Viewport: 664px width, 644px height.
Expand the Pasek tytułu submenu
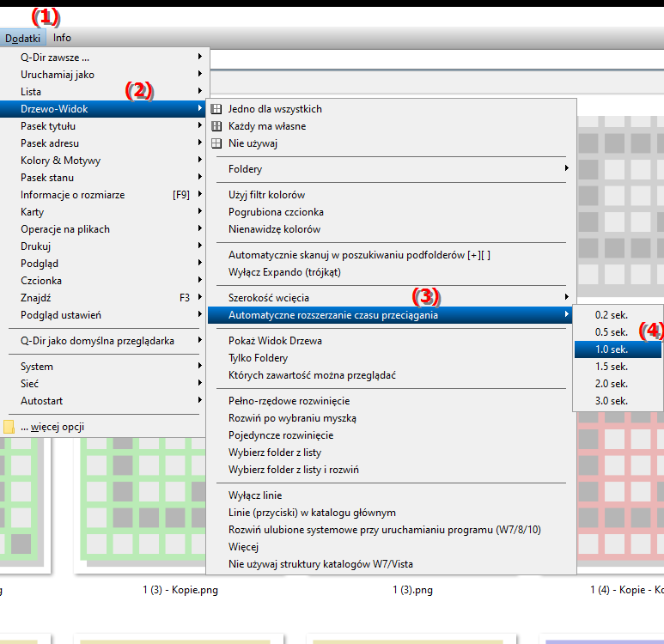(x=104, y=126)
